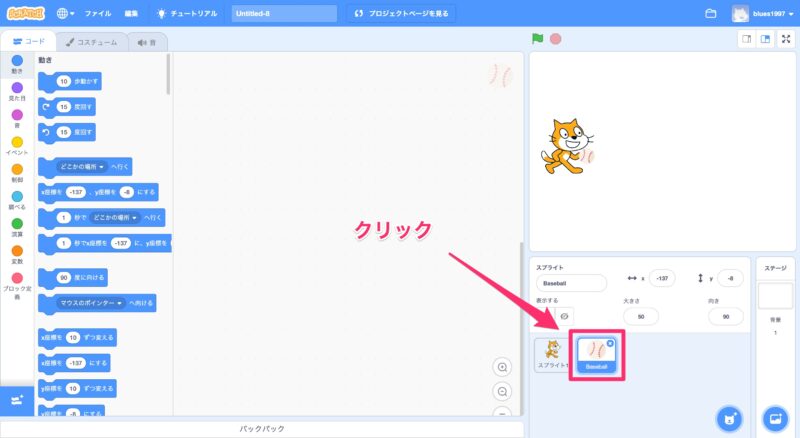
Task: Delete the Baseball sprite with its x
Action: [610, 343]
